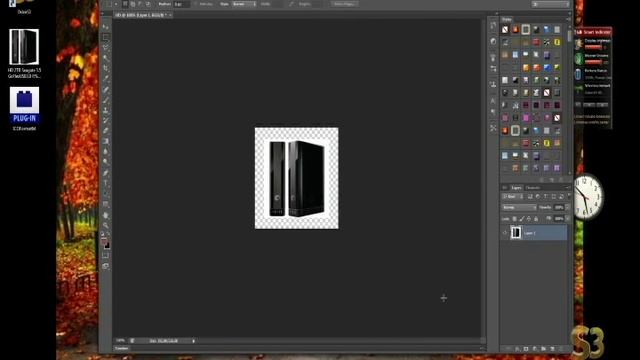Select the History Brush tool
This screenshot has width=640, height=360.
[106, 120]
